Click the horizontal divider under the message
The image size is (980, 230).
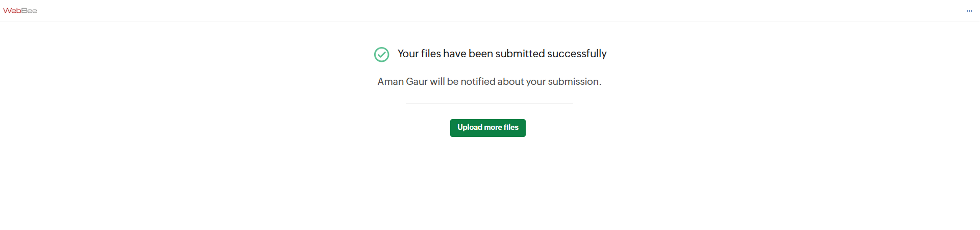click(x=489, y=103)
